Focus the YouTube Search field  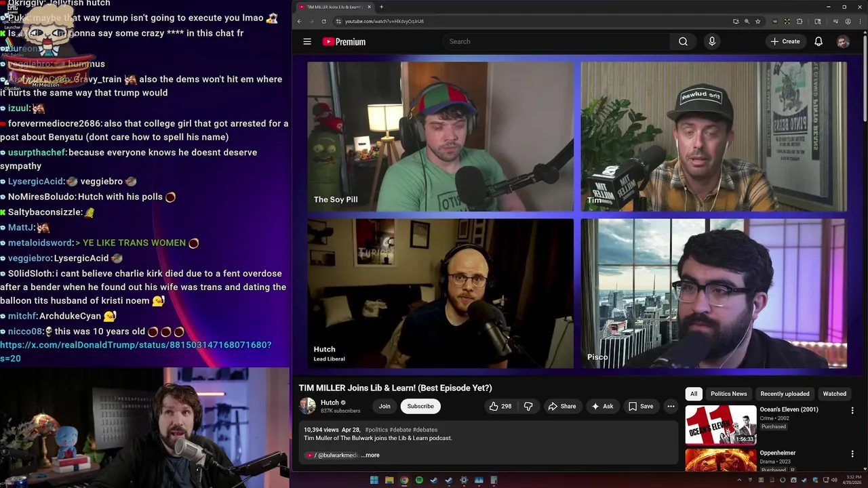point(556,41)
